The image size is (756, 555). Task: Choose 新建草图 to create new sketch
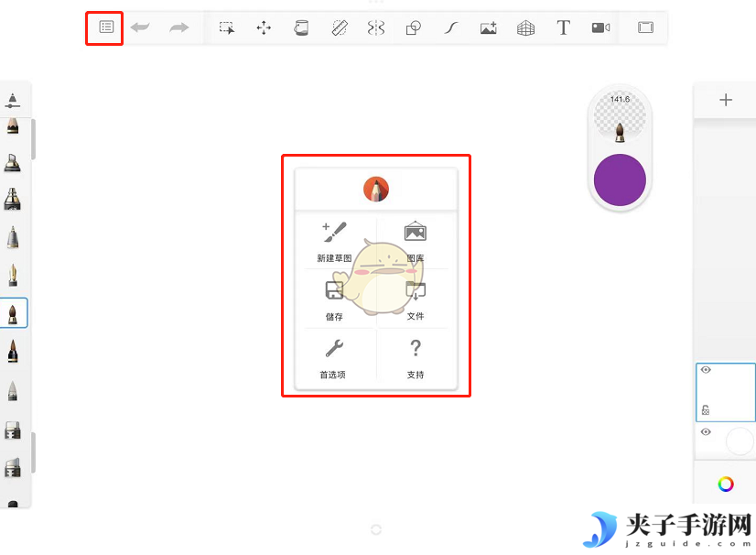335,242
